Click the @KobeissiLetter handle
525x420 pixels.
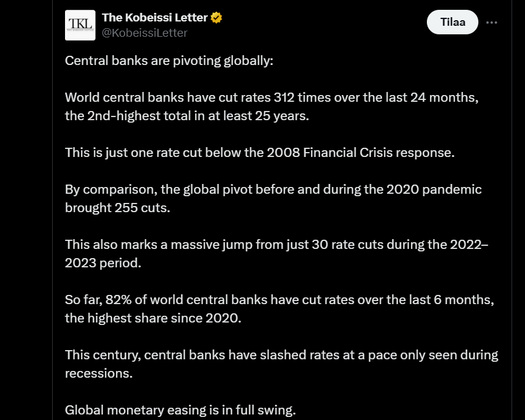(x=145, y=32)
